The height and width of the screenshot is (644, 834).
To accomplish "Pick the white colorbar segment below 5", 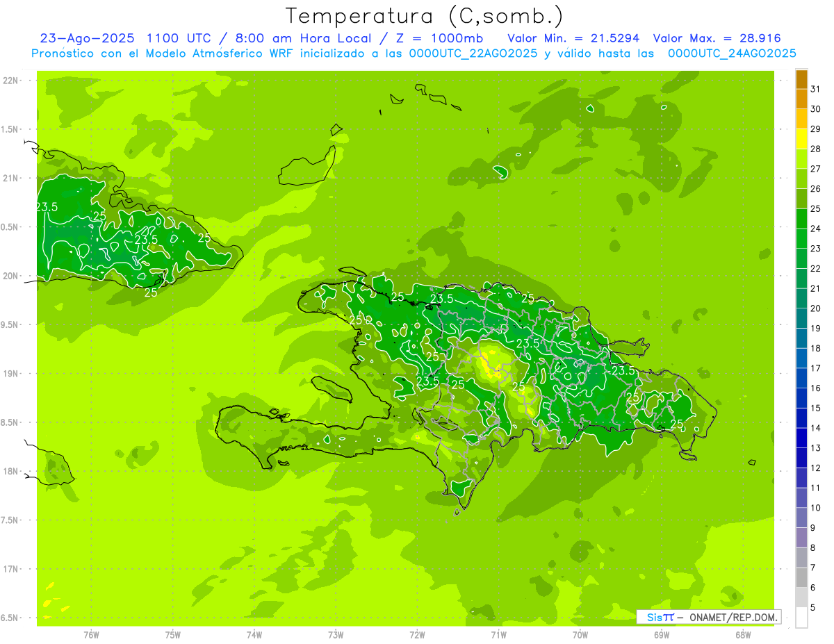I will coord(801,618).
